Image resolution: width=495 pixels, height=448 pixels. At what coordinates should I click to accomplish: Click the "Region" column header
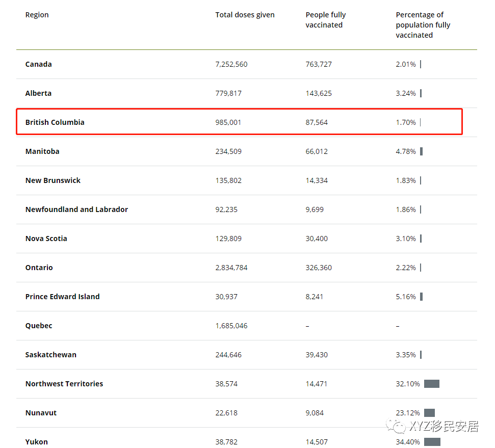(37, 15)
